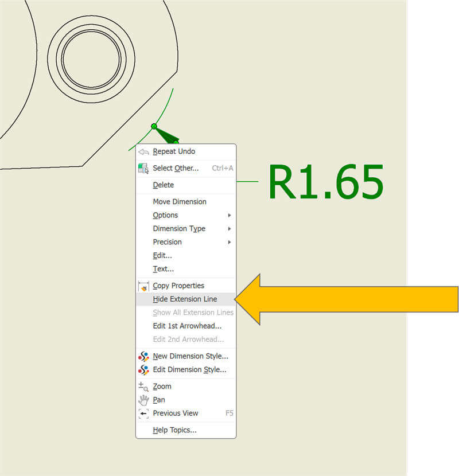
Task: Expand the Precision submenu arrow
Action: point(229,242)
